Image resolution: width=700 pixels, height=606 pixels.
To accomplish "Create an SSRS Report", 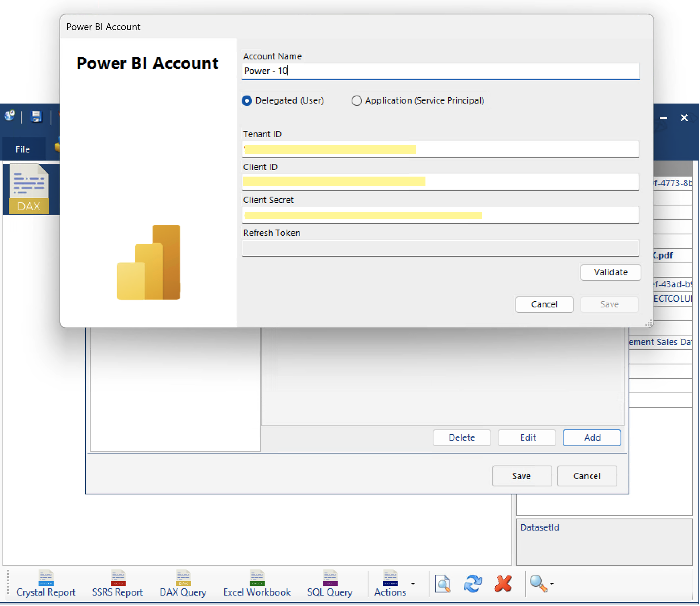I will (x=118, y=584).
